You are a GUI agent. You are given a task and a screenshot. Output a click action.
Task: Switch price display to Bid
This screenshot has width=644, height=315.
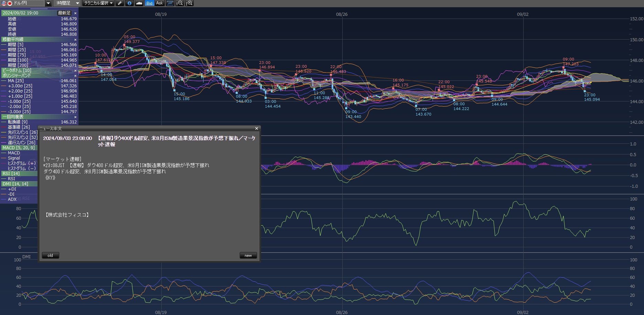coord(149,3)
